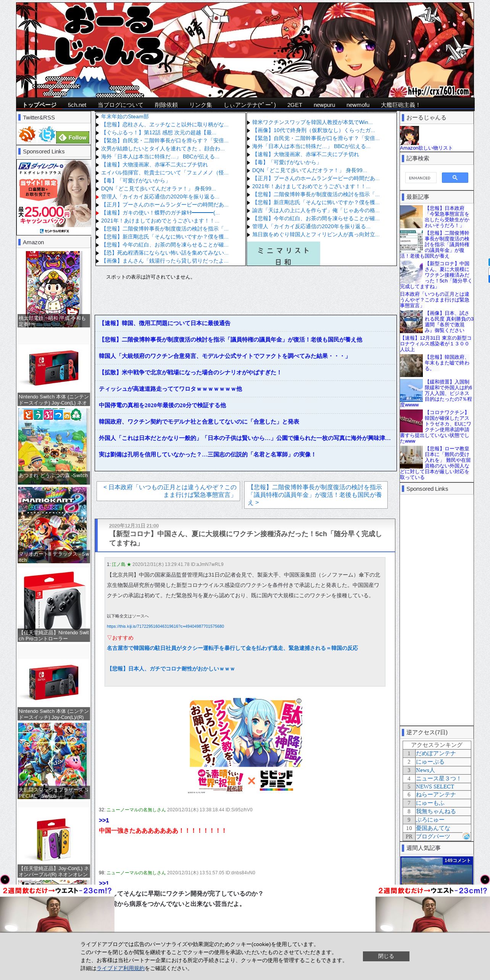Image resolution: width=490 pixels, height=980 pixels.
Task: Go to previous article 日本政府いつもの正月
Action: click(x=168, y=491)
